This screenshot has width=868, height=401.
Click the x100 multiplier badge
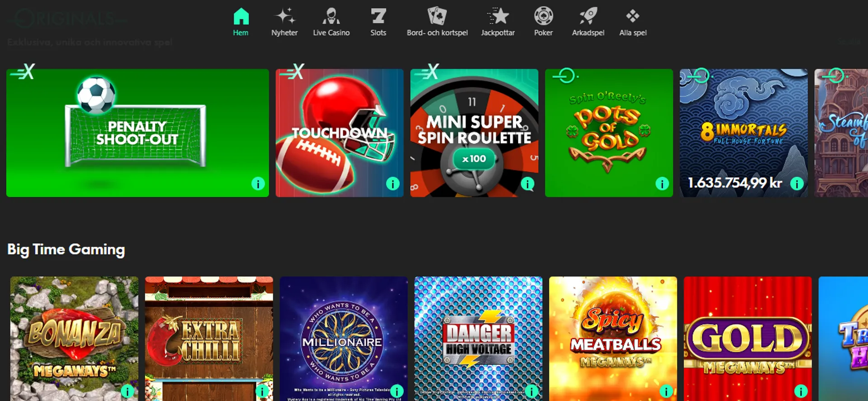(x=474, y=159)
